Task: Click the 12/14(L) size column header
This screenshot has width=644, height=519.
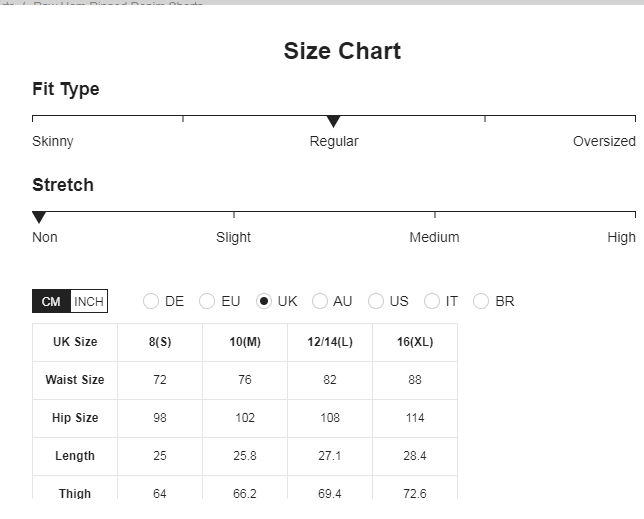Action: point(330,342)
